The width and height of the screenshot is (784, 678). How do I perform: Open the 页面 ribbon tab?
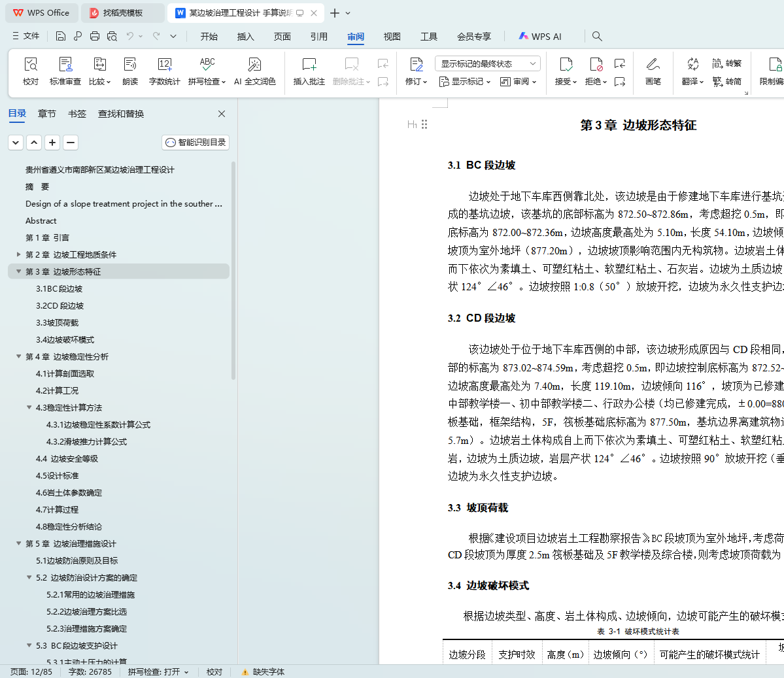tap(282, 37)
